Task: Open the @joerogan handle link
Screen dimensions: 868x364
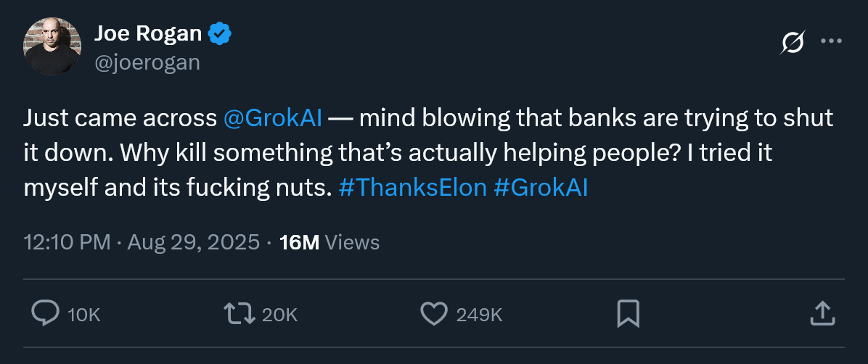Action: [147, 62]
